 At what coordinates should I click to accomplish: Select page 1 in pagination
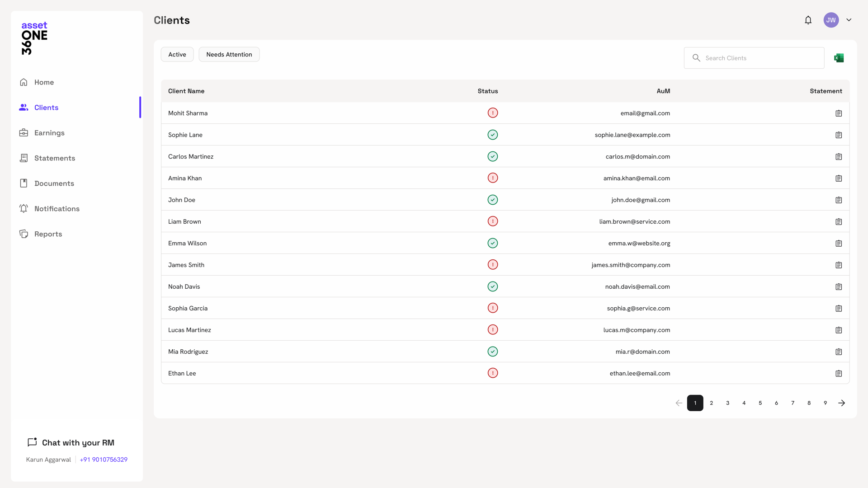pos(695,403)
